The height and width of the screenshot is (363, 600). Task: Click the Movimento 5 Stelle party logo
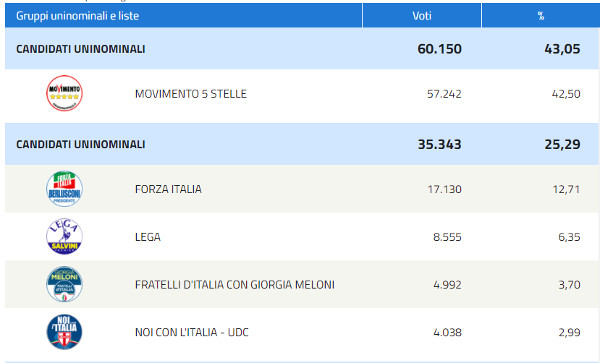tap(64, 93)
